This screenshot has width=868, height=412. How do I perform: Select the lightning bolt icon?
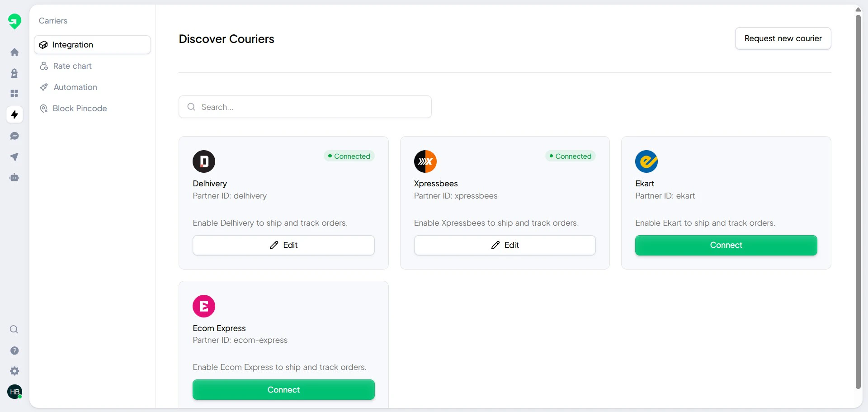[x=14, y=114]
